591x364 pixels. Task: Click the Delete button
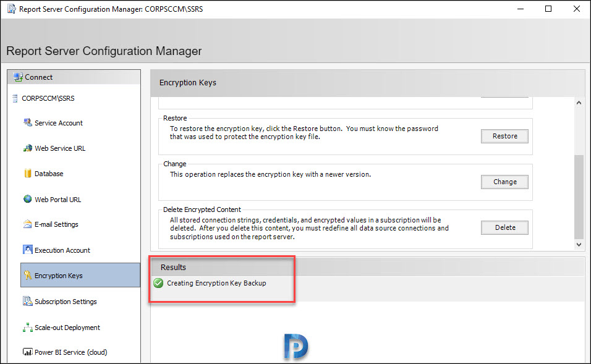point(504,227)
